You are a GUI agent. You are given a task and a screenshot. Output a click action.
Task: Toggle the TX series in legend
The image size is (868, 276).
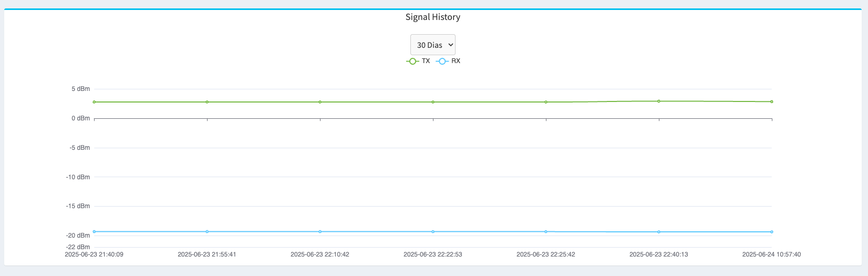(419, 61)
